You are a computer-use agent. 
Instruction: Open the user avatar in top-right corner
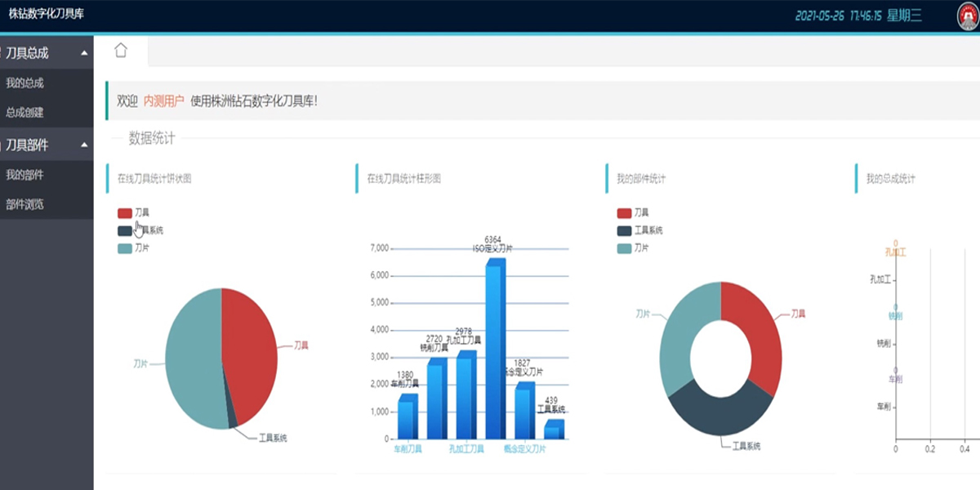pyautogui.click(x=969, y=16)
